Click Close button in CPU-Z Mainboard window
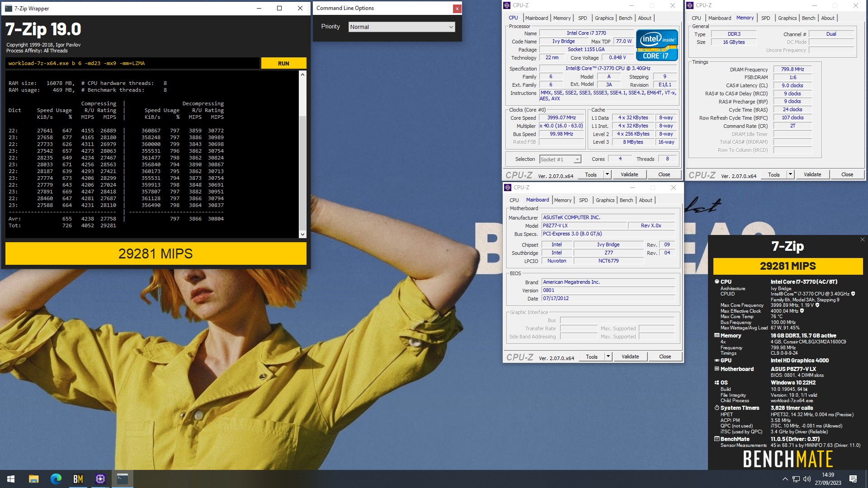 coord(665,357)
